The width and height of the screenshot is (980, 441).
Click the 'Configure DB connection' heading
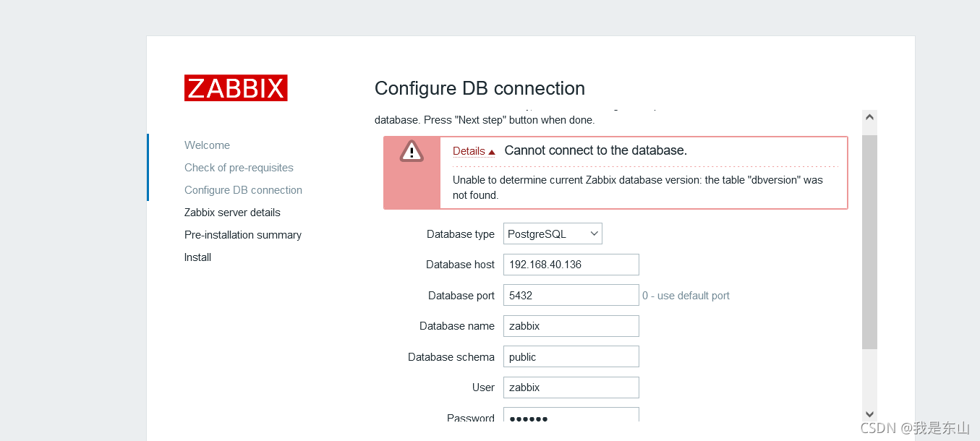(x=480, y=88)
